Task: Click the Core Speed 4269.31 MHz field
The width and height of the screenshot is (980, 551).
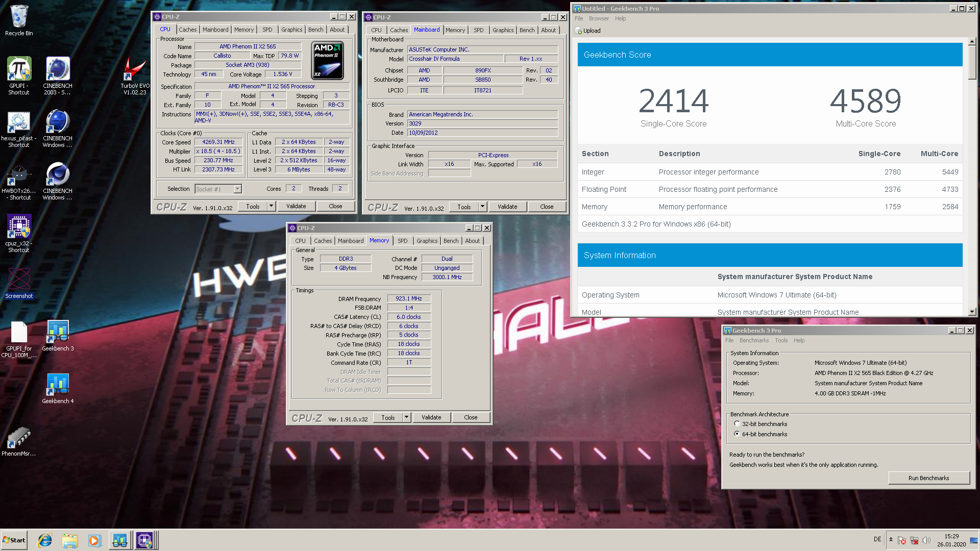Action: tap(218, 142)
